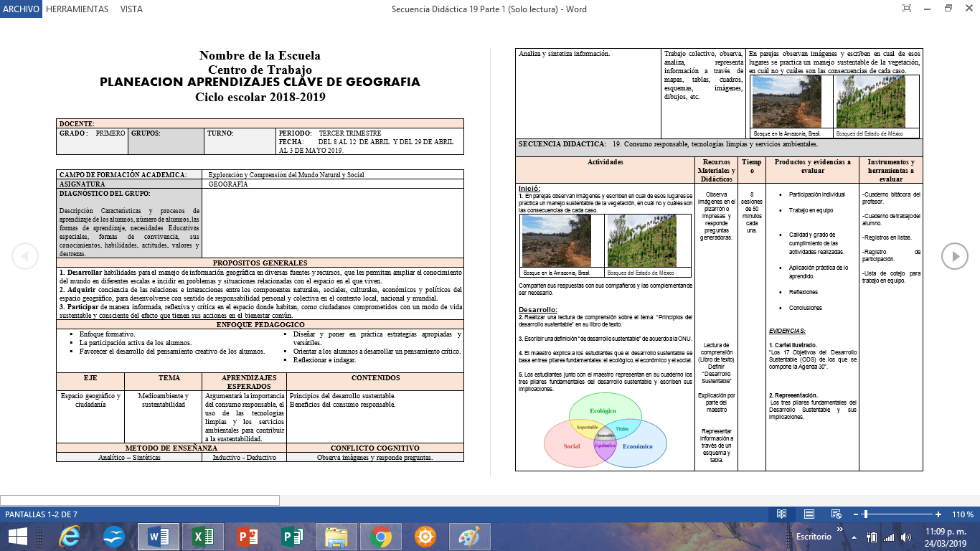This screenshot has width=980, height=551.
Task: Open the VISTA menu
Action: point(131,9)
